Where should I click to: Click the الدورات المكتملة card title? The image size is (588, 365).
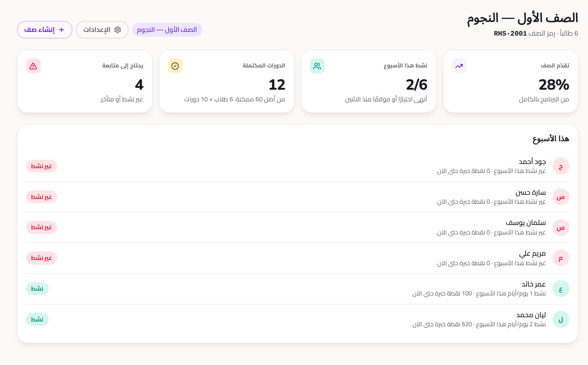coord(264,65)
